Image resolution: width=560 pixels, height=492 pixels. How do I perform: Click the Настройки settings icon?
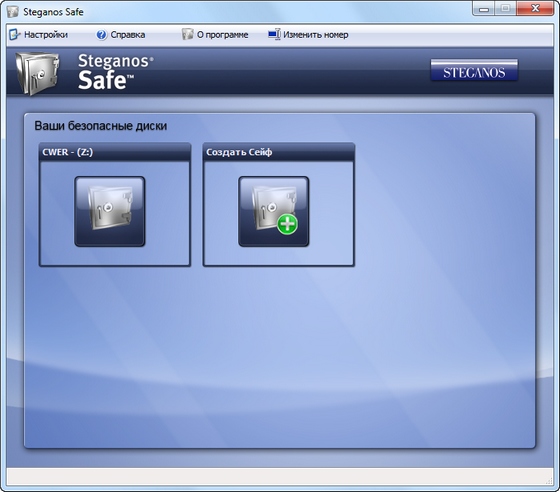pyautogui.click(x=15, y=35)
